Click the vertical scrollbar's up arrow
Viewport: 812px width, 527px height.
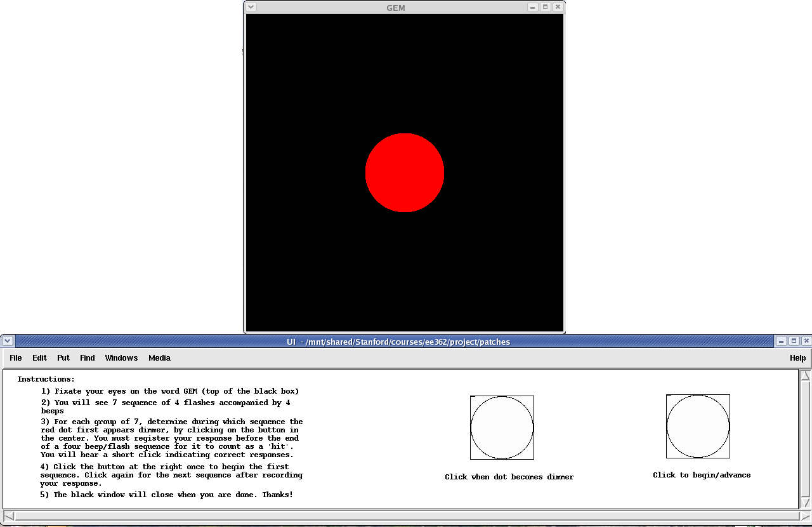806,376
